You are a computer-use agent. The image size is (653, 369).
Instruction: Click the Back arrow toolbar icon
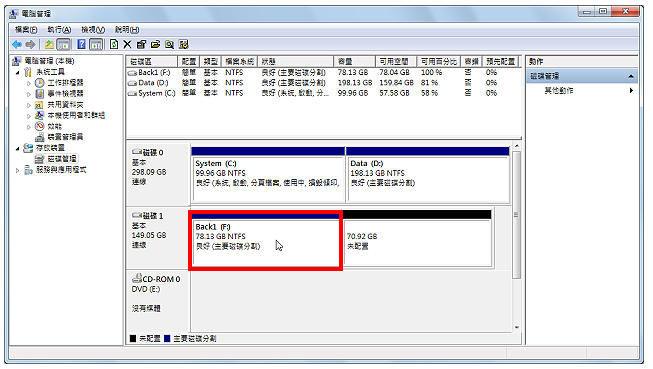17,44
